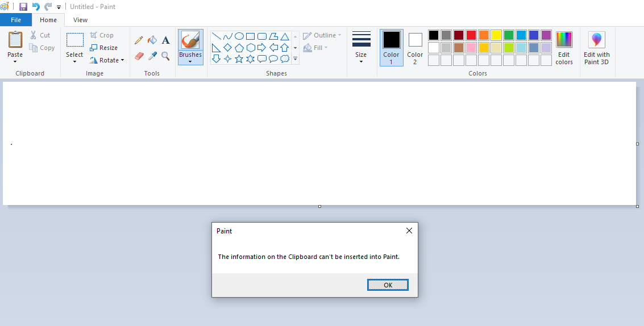The width and height of the screenshot is (644, 326).
Task: Select the Five-point star shape
Action: 239,59
